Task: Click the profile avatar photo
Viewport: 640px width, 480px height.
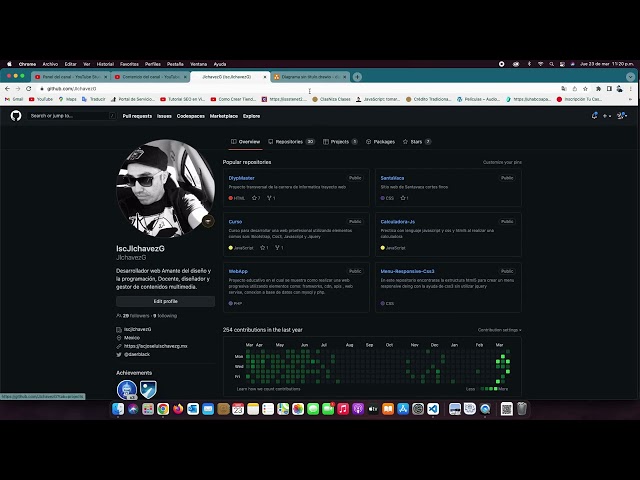Action: (165, 188)
